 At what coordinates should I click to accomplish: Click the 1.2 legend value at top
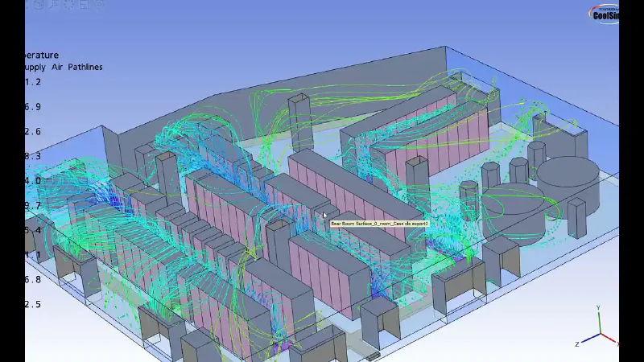tap(33, 82)
